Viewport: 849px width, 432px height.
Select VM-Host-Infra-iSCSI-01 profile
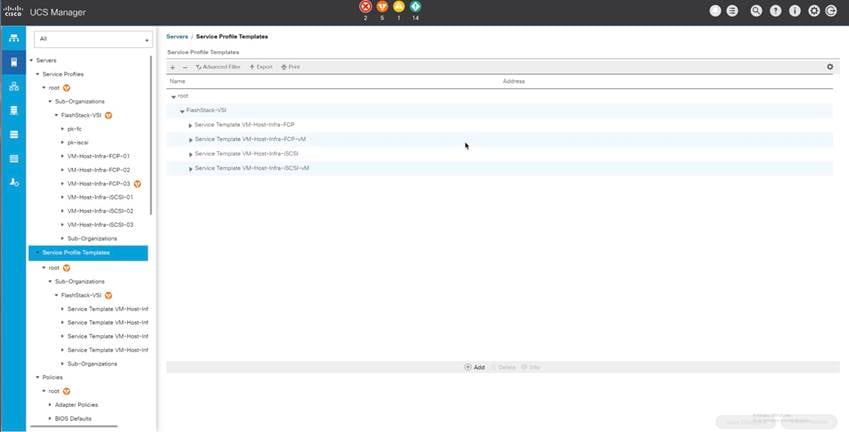pos(100,197)
